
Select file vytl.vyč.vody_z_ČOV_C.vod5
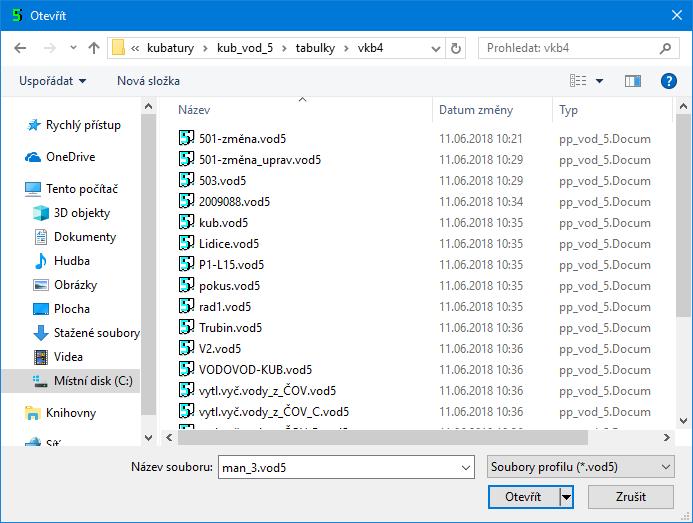click(274, 412)
